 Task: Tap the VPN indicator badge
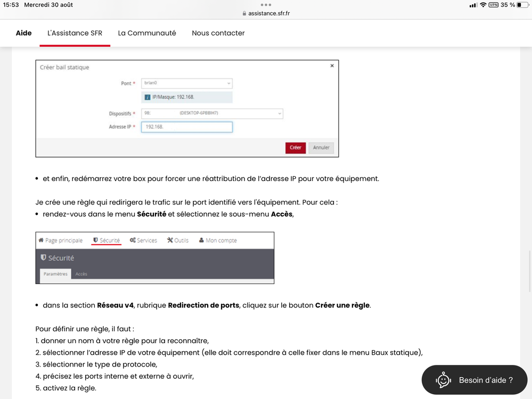click(x=494, y=5)
